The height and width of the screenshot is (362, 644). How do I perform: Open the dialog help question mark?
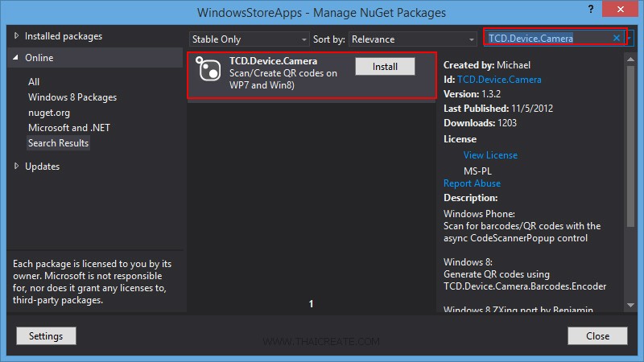(x=591, y=9)
